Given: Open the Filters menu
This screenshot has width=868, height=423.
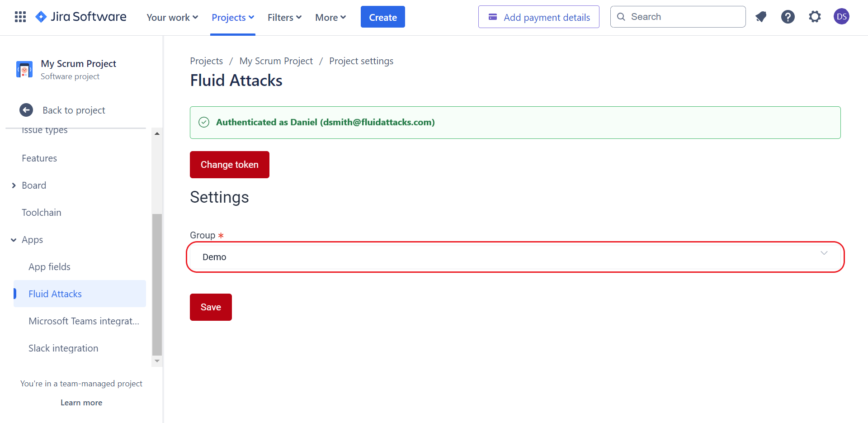Looking at the screenshot, I should [x=284, y=17].
